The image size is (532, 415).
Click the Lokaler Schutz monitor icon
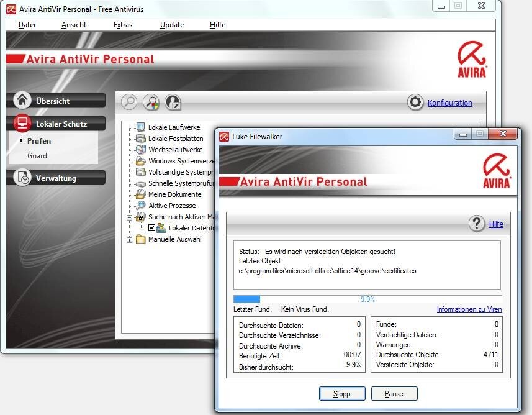(x=22, y=123)
